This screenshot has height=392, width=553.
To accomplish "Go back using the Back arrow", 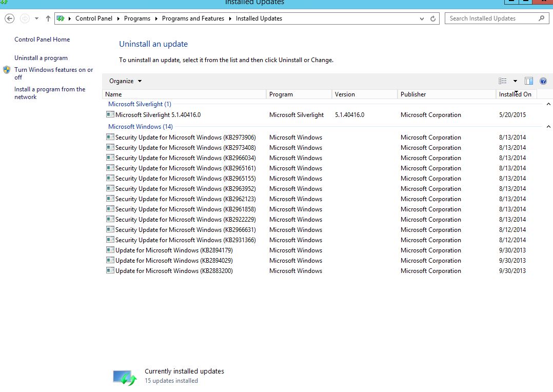I will pos(10,18).
